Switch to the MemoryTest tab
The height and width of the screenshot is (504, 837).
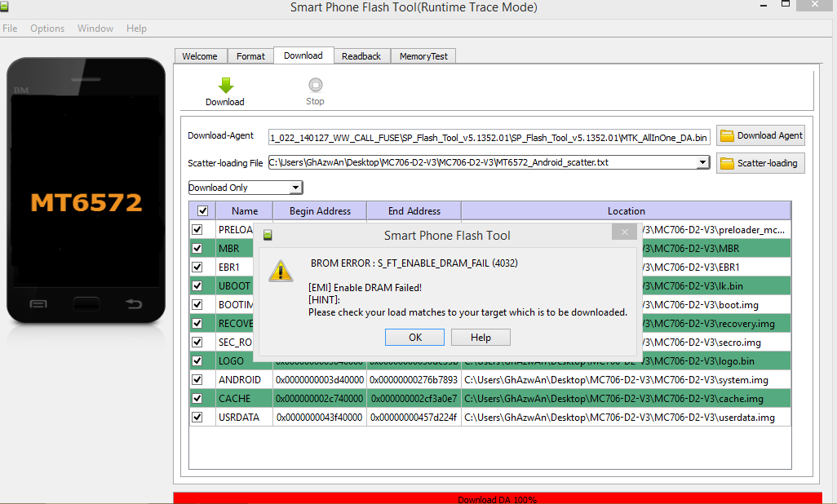(424, 56)
